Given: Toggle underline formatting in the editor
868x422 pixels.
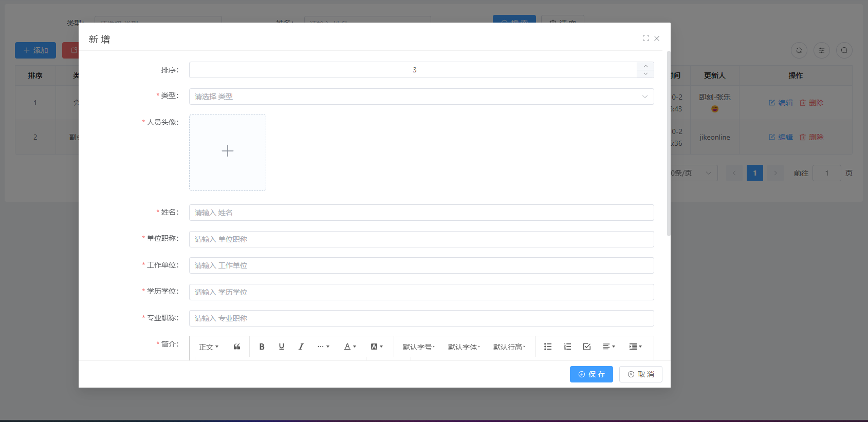Looking at the screenshot, I should pos(282,347).
